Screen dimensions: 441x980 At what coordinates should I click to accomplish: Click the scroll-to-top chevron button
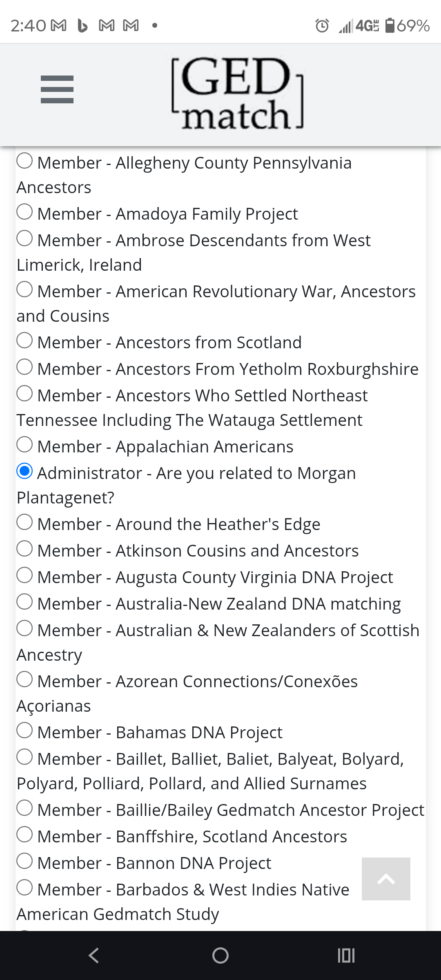385,879
